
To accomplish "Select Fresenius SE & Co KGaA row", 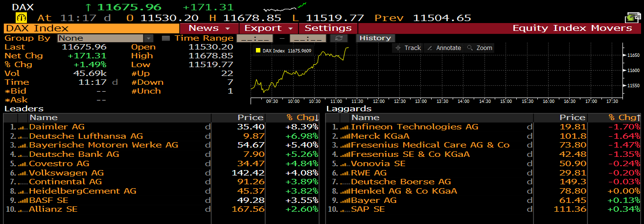I will coord(483,154).
